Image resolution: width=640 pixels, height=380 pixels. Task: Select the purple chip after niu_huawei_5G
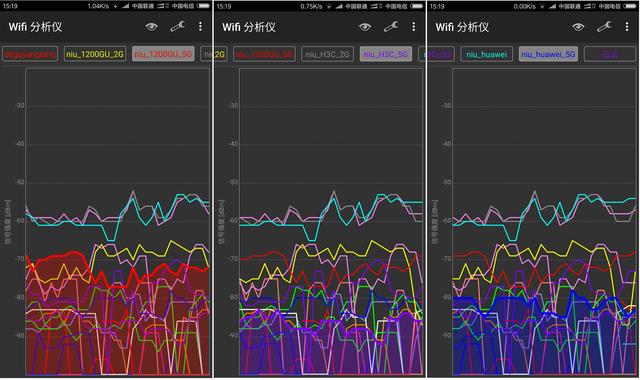610,54
